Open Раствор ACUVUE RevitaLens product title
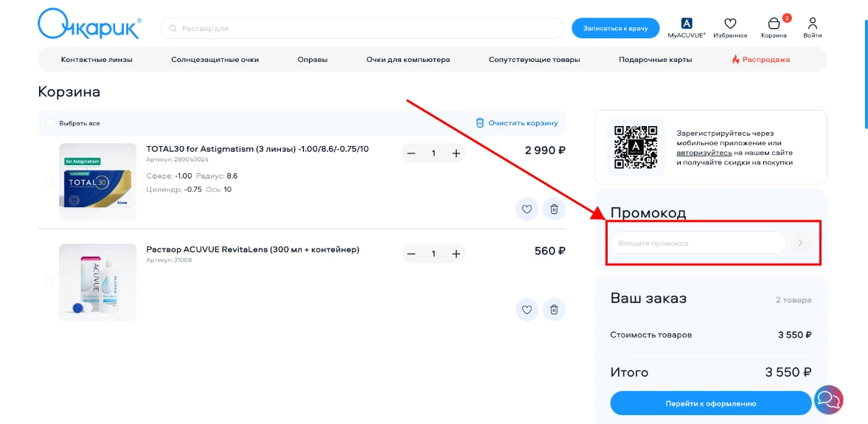 (x=253, y=250)
